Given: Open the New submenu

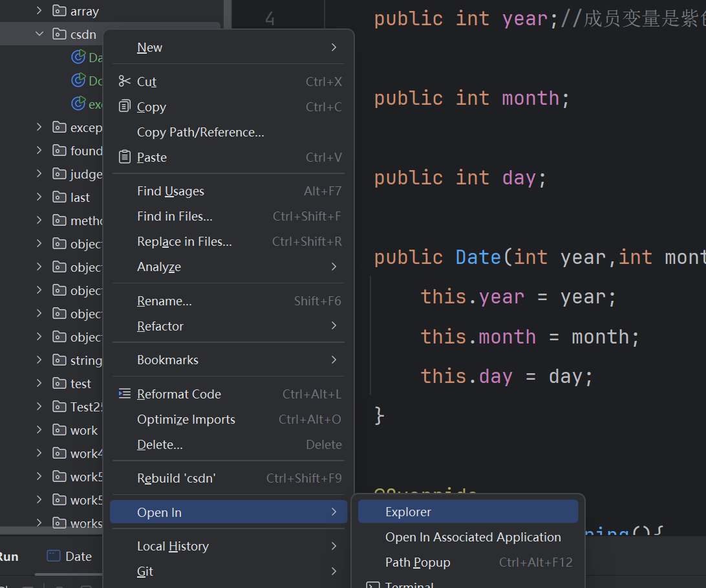Looking at the screenshot, I should click(228, 47).
